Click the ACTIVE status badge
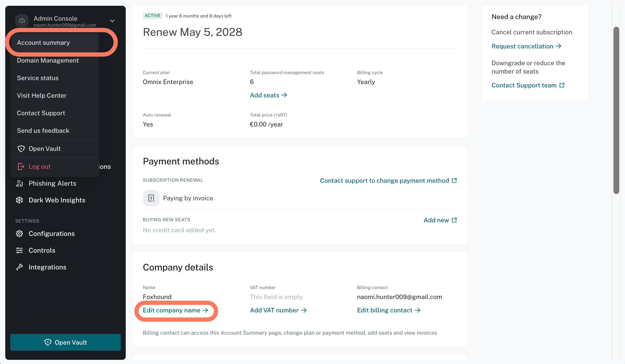This screenshot has height=364, width=625. [152, 16]
